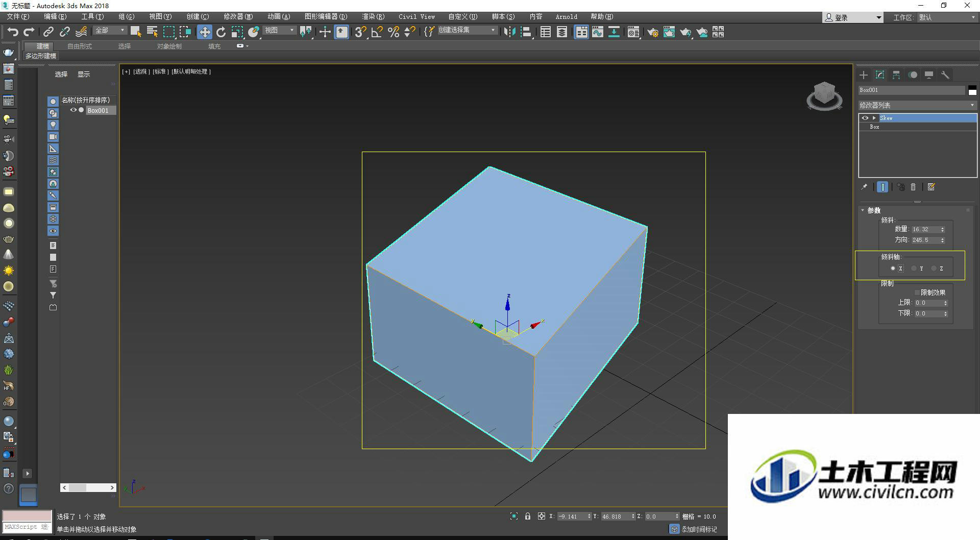This screenshot has height=540, width=980.
Task: Select X skew axis radio button
Action: [893, 268]
